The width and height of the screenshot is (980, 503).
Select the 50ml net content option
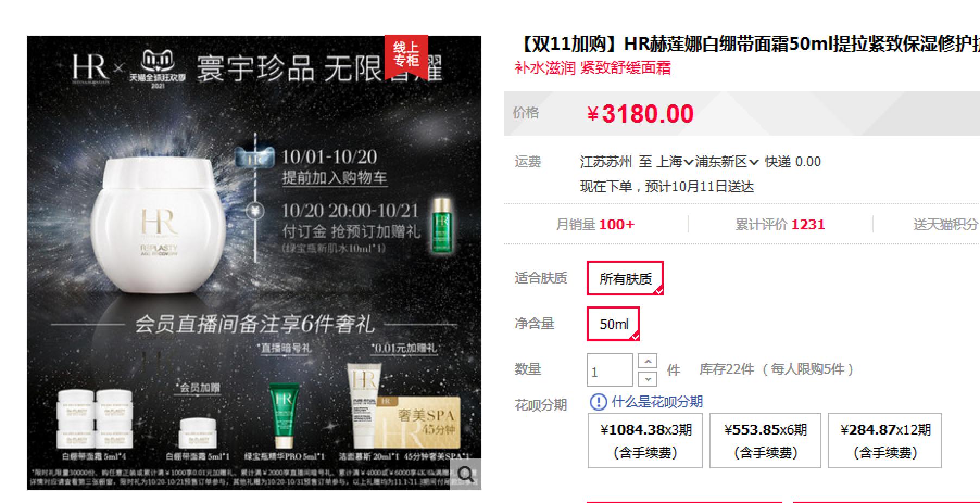613,324
